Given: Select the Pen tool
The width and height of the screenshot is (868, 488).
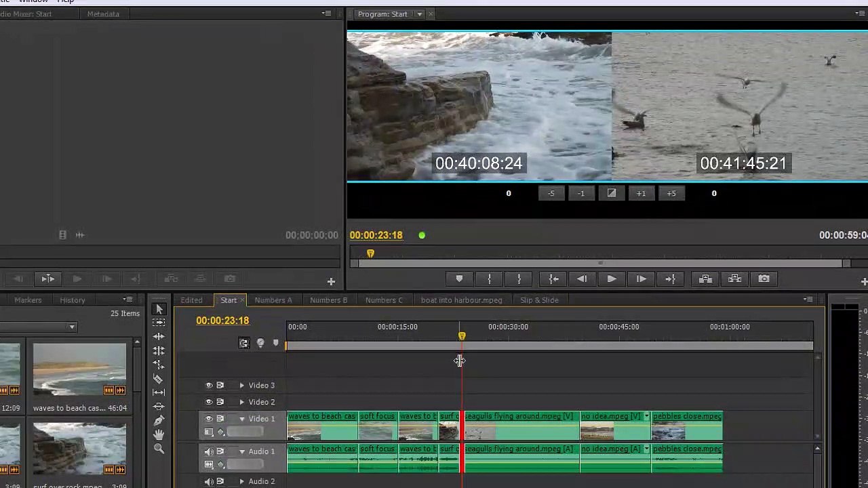Looking at the screenshot, I should point(159,420).
